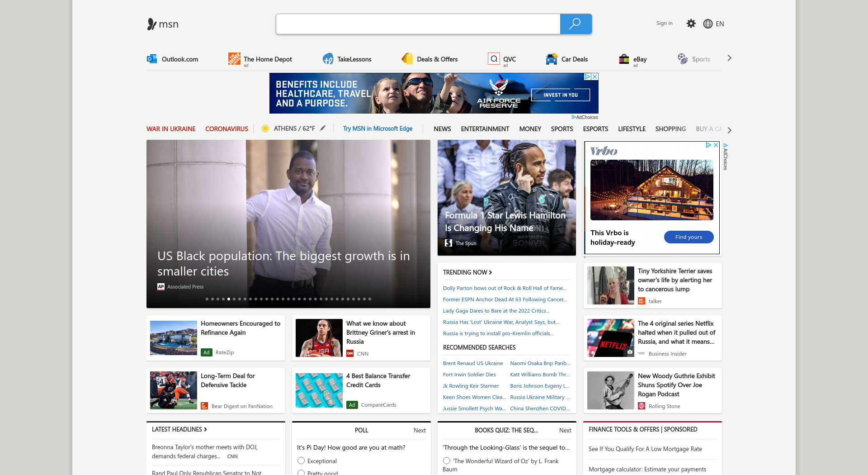This screenshot has width=868, height=475.
Task: Open Outlook.com icon shortcut
Action: [x=152, y=59]
